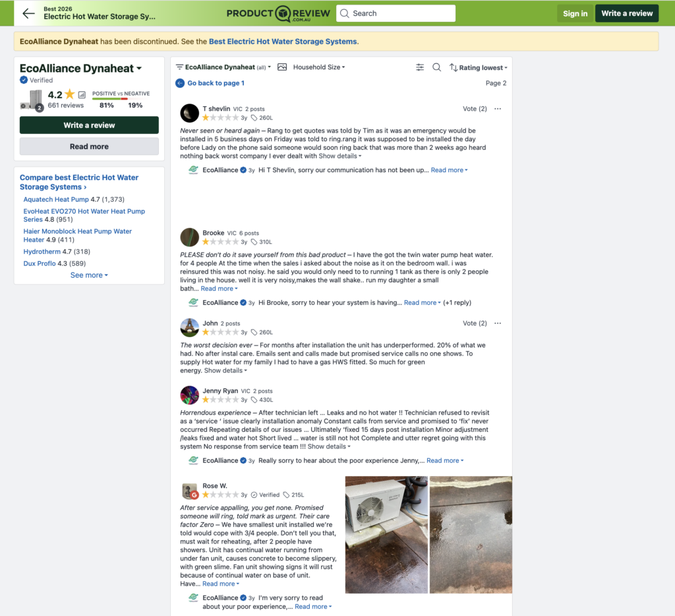This screenshot has height=616, width=675.
Task: Expand See more in compare list
Action: tap(89, 275)
